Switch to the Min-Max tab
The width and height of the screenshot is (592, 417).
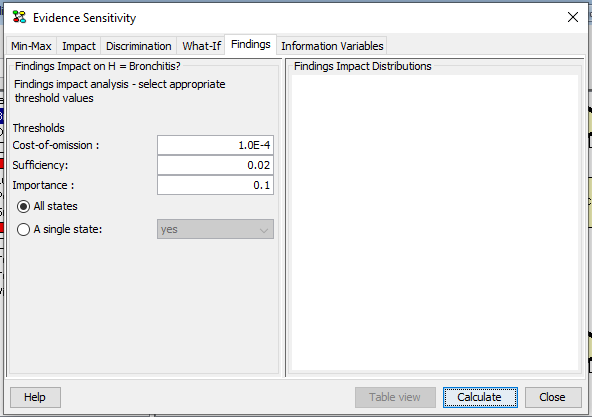[31, 46]
